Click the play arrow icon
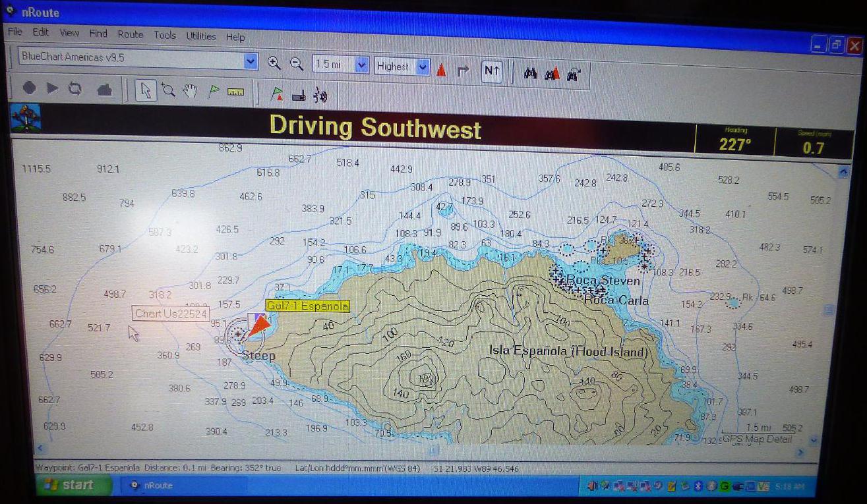 pos(53,88)
